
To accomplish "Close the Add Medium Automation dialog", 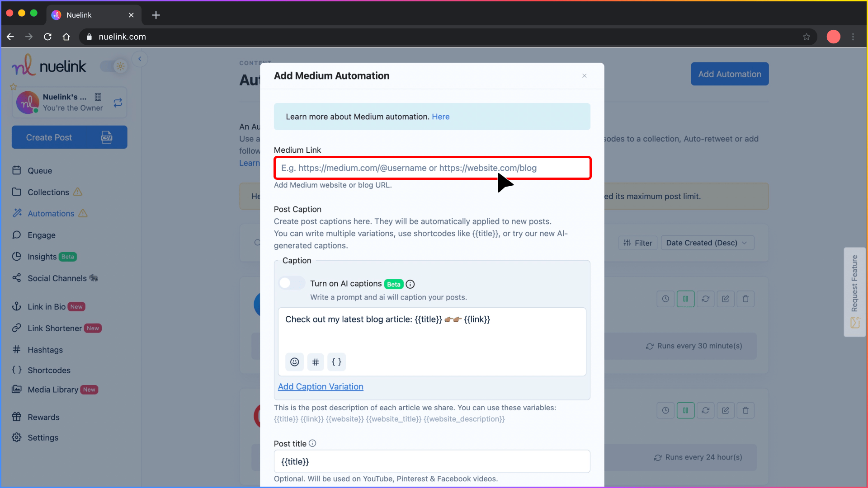I will (585, 76).
